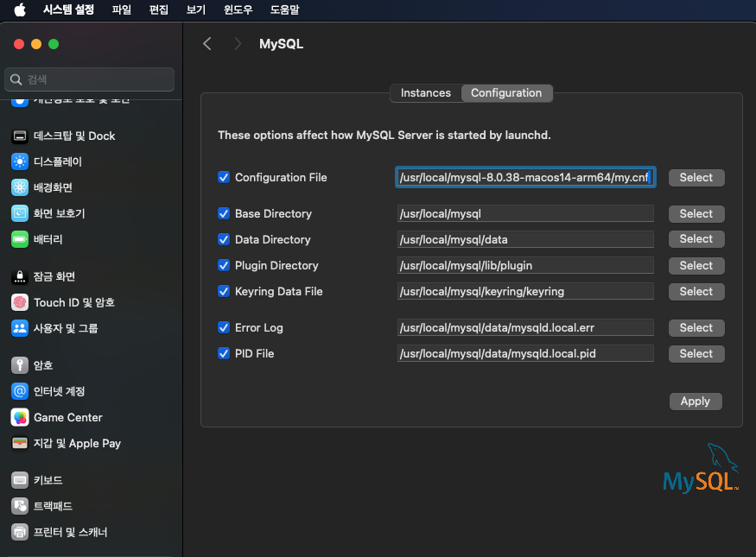
Task: Select the Configuration tab
Action: pos(506,93)
